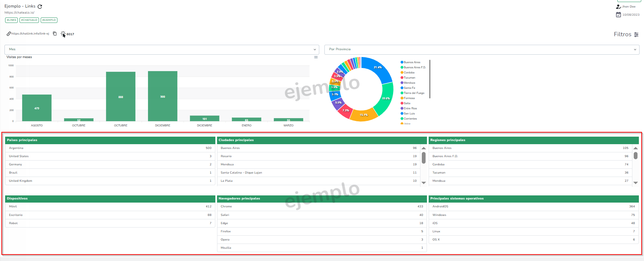Click the chain link icon
Image resolution: width=644 pixels, height=261 pixels.
[x=9, y=34]
